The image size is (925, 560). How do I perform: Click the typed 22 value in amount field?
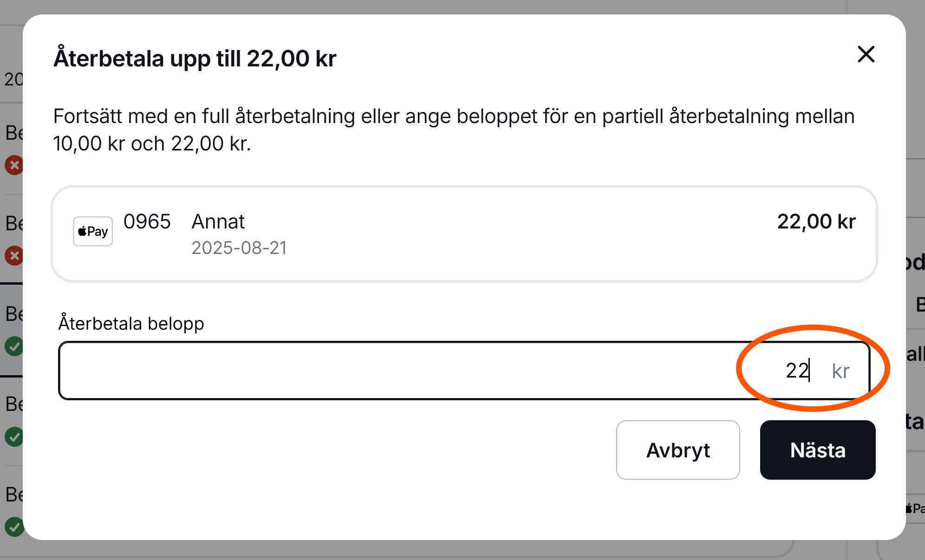pyautogui.click(x=797, y=371)
